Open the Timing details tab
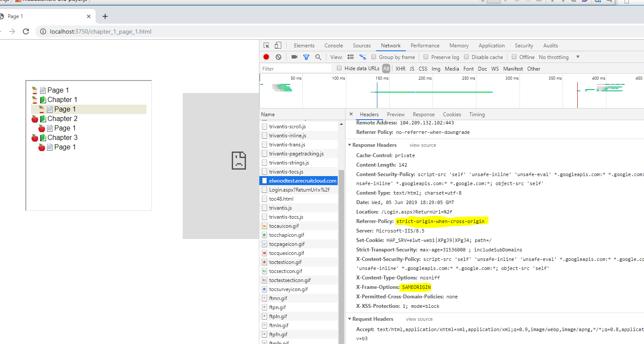This screenshot has width=644, height=344. [477, 115]
